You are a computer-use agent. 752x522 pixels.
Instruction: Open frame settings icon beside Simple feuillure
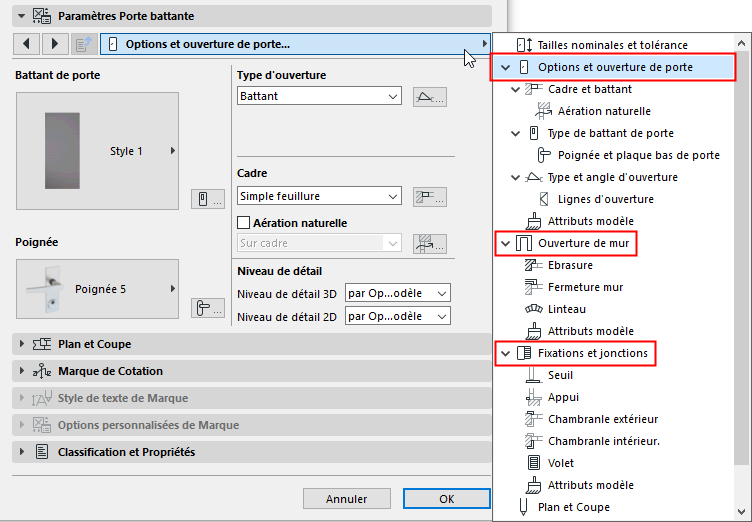click(429, 196)
